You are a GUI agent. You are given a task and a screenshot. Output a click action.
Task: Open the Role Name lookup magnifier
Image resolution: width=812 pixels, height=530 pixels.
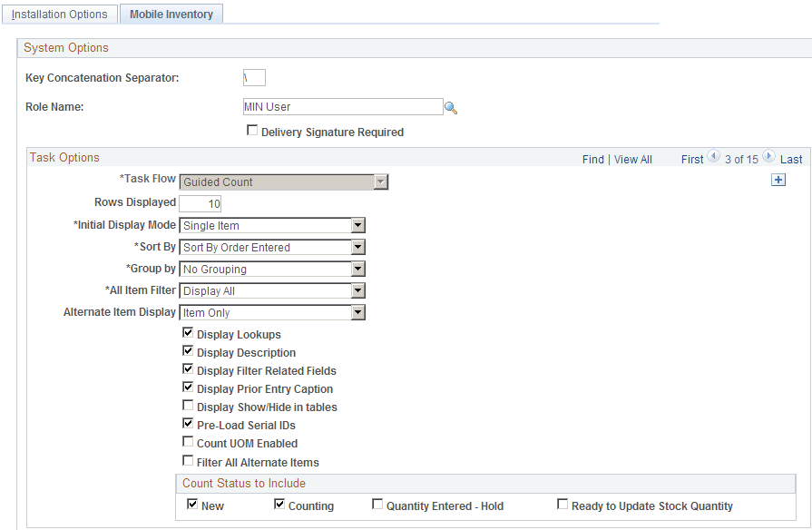[451, 106]
